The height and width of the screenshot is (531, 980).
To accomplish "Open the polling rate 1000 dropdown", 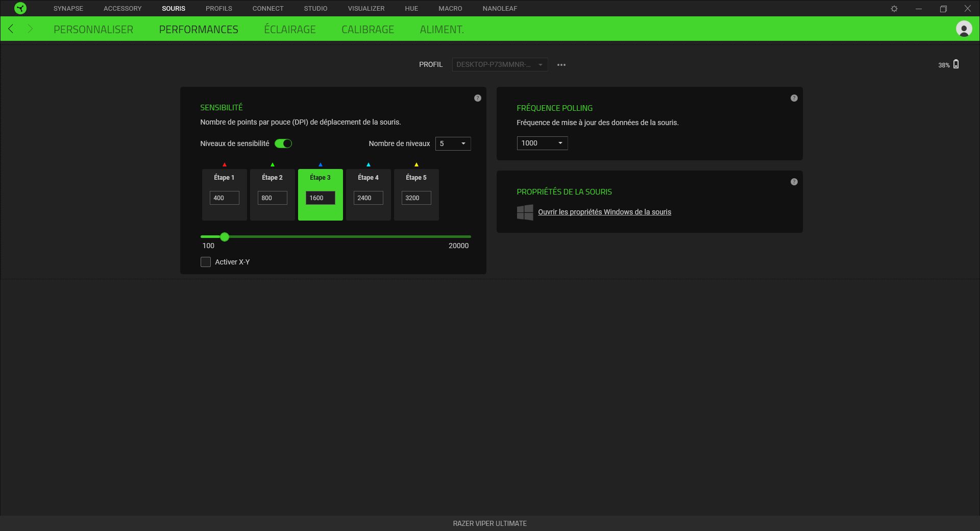I will pyautogui.click(x=542, y=143).
